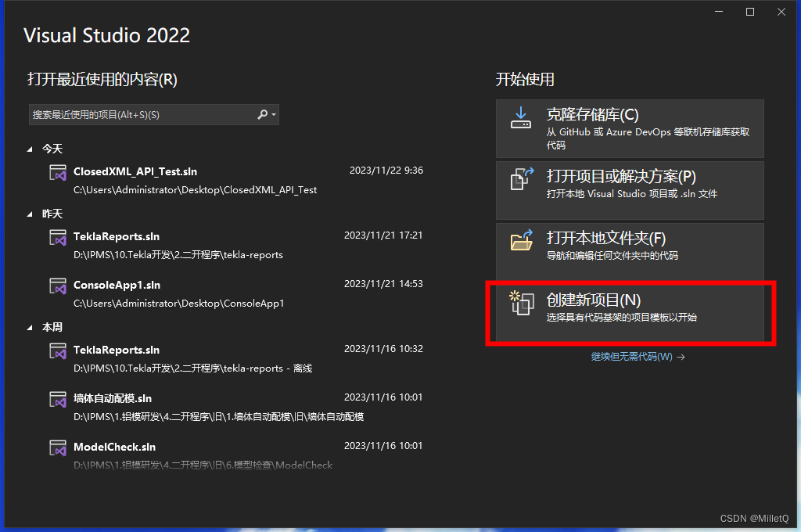The width and height of the screenshot is (801, 532).
Task: Click the ModelCheck.sln solution icon
Action: click(58, 448)
